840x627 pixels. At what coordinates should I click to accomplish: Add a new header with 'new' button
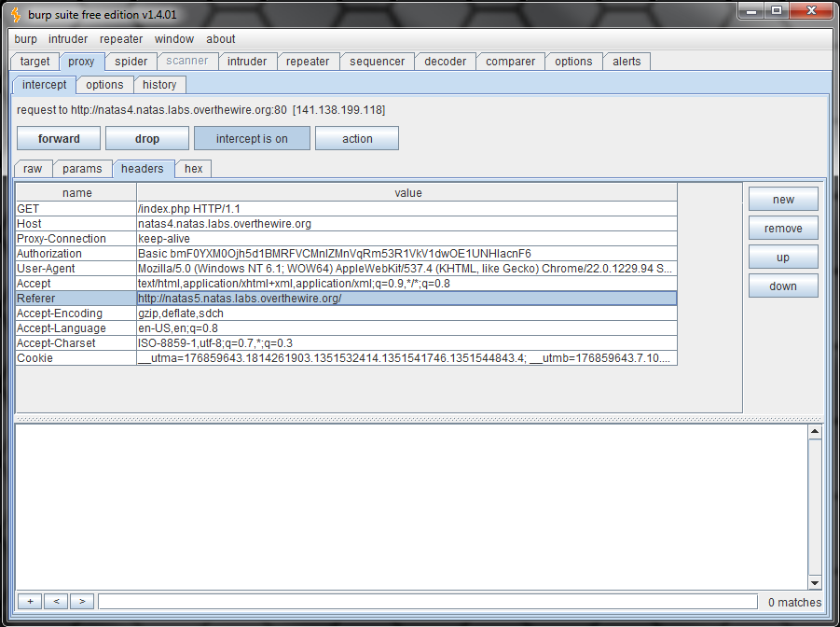coord(783,200)
